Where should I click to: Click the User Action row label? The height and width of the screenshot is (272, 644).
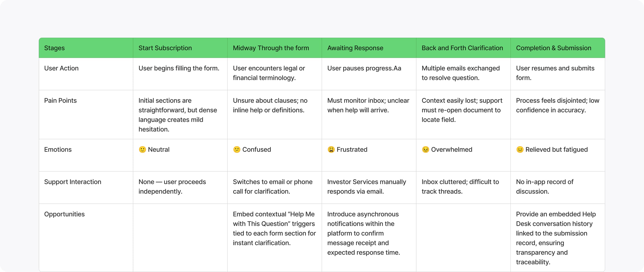pyautogui.click(x=61, y=68)
